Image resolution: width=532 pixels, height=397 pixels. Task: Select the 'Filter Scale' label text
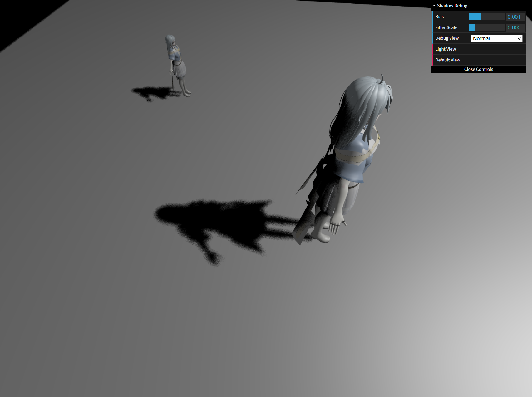click(x=446, y=27)
